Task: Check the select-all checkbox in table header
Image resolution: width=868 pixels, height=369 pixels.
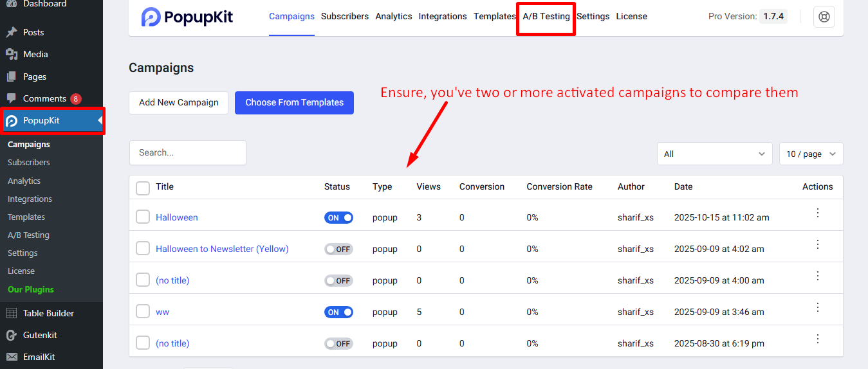Action: click(143, 188)
